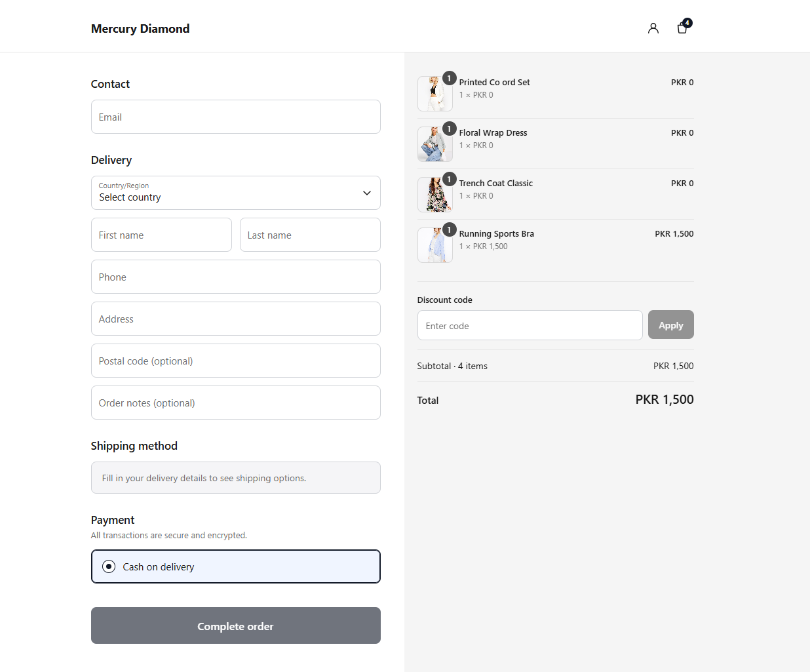Click the Printed Co ord Set thumbnail
The width and height of the screenshot is (810, 672).
click(435, 94)
